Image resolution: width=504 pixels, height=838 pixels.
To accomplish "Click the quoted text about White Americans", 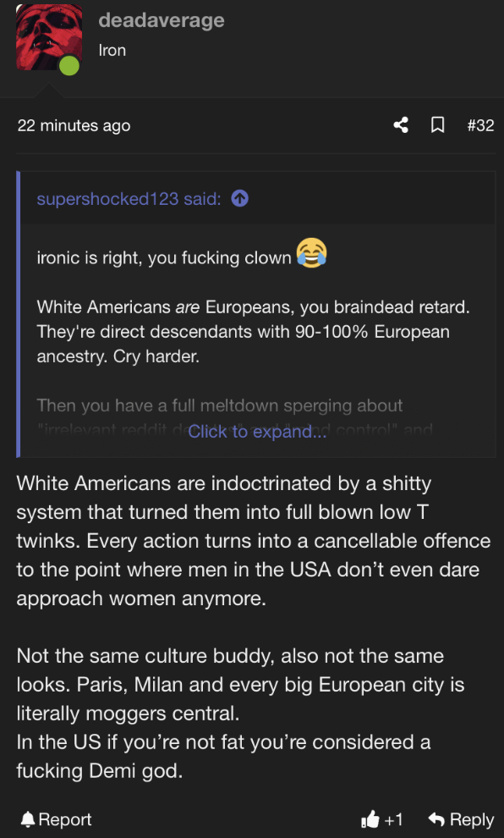I will (254, 331).
